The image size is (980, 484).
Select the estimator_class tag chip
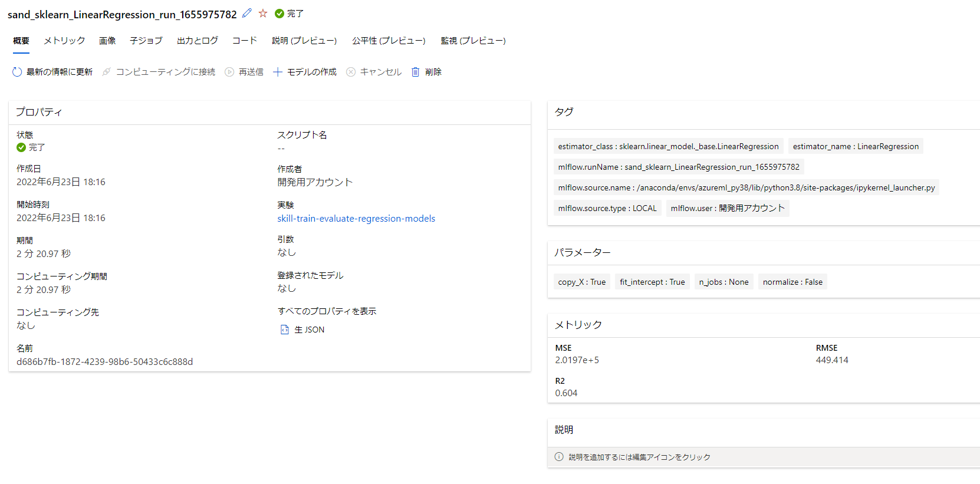[668, 146]
